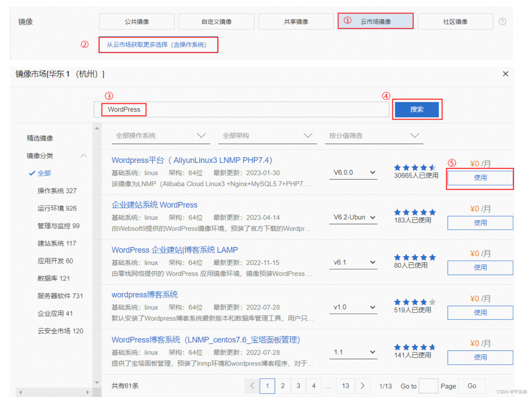The height and width of the screenshot is (397, 532).
Task: Click 使用 for Wordpress平台 AliyunLinux3 image
Action: [480, 178]
